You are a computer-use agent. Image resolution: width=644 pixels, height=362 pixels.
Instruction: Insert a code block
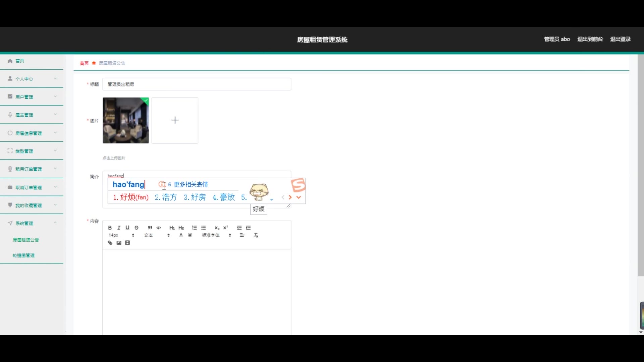[159, 228]
